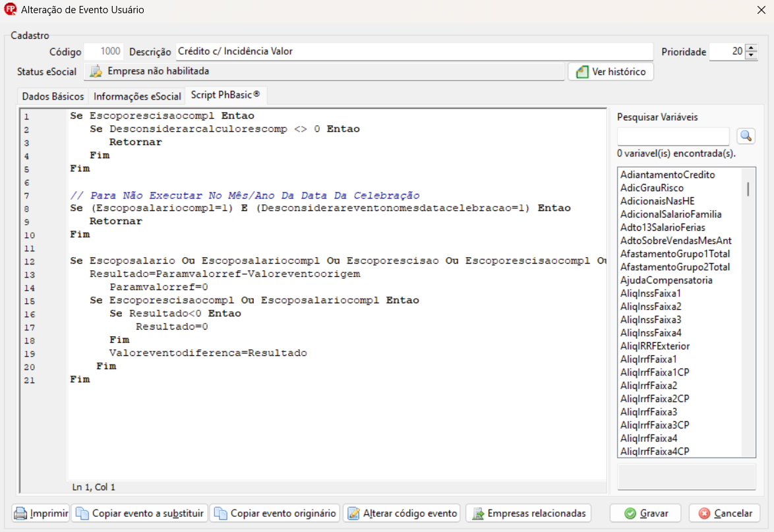Click the Empresas relacionadas icon
This screenshot has width=774, height=532.
[x=478, y=514]
